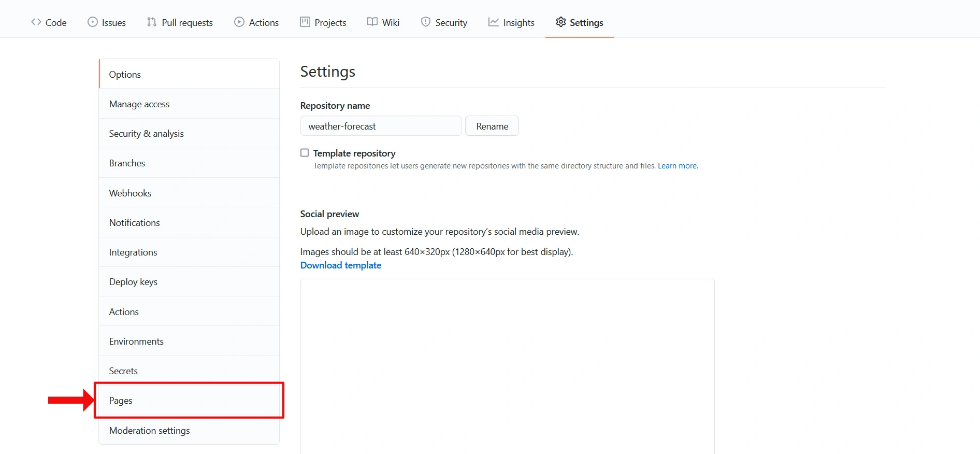Screen dimensions: 980x454
Task: Open Webhooks settings page
Action: click(130, 193)
